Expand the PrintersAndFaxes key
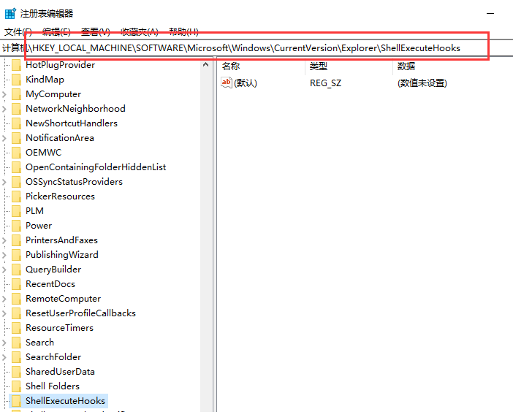The image size is (513, 420). click(5, 240)
